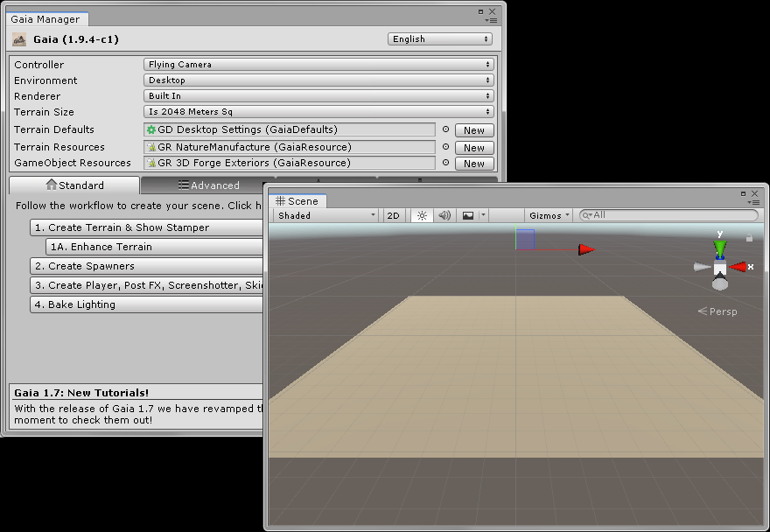Click the grey left cone on orientation gizmo
Image resolution: width=770 pixels, height=532 pixels.
click(703, 267)
